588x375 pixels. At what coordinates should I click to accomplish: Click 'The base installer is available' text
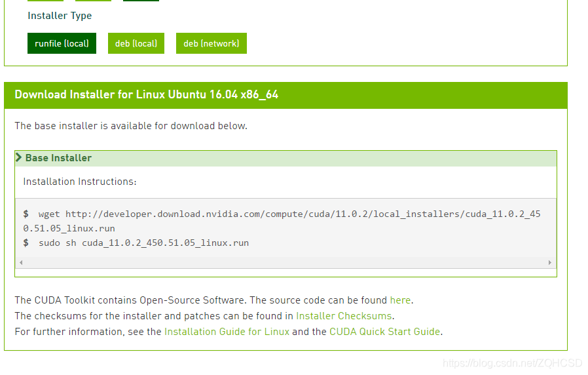(x=131, y=126)
